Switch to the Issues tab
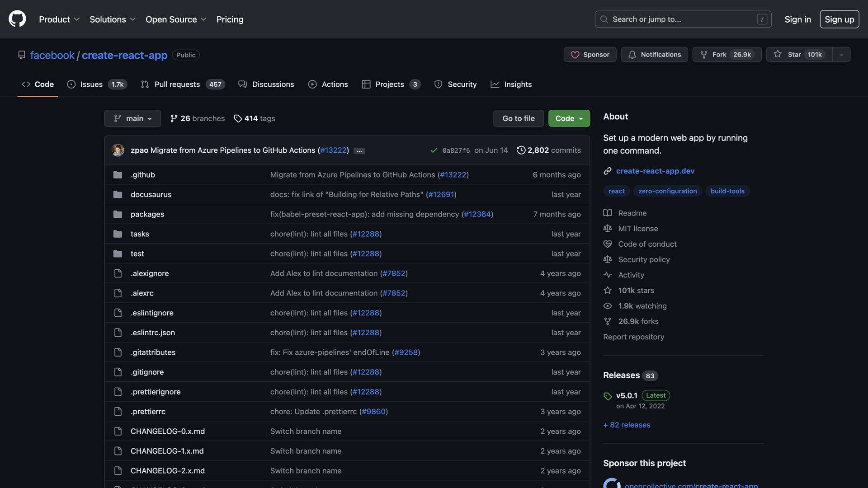 (91, 84)
